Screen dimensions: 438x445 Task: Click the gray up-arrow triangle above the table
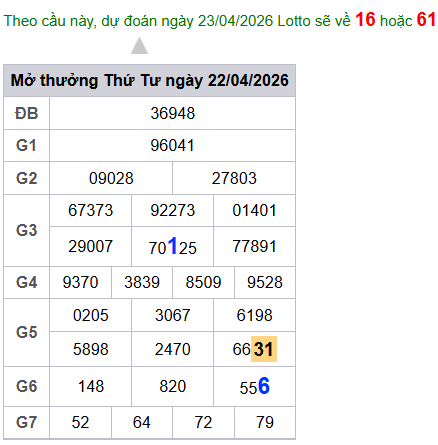point(139,46)
